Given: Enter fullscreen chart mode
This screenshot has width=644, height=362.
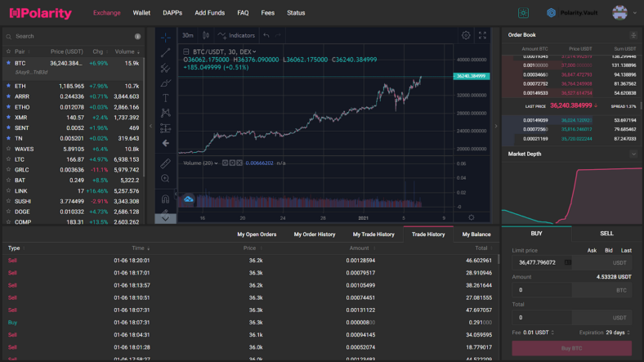Looking at the screenshot, I should [x=482, y=35].
